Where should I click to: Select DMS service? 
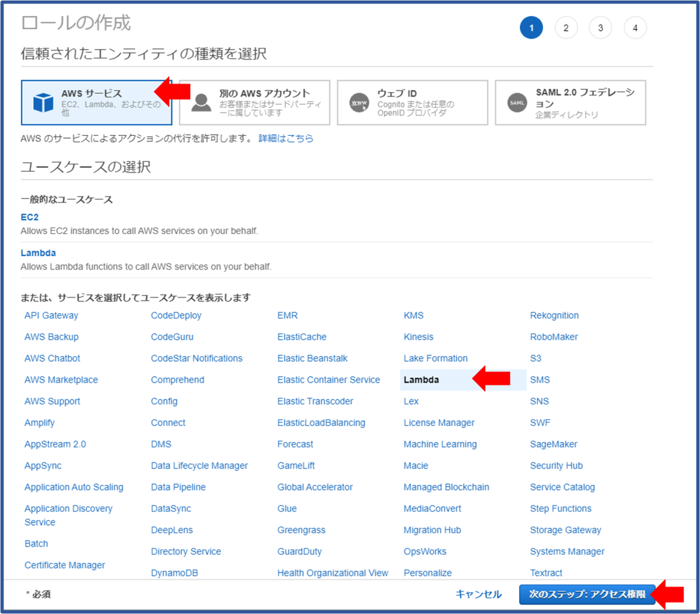(161, 444)
